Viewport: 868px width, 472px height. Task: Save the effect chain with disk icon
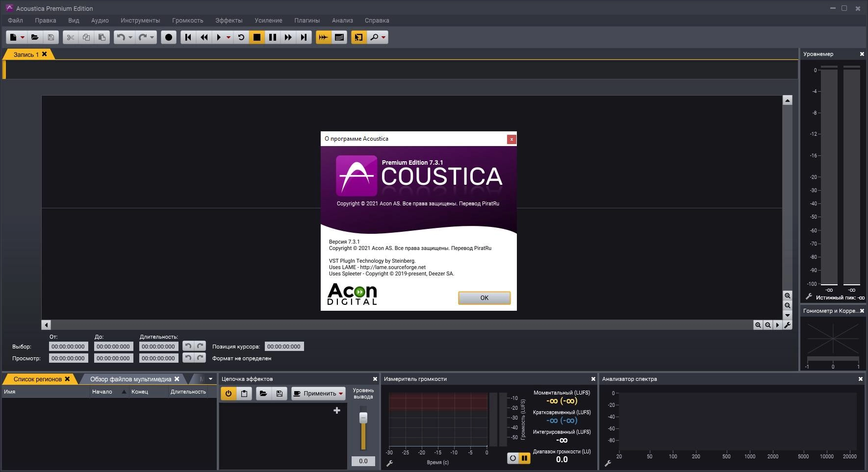pyautogui.click(x=280, y=394)
